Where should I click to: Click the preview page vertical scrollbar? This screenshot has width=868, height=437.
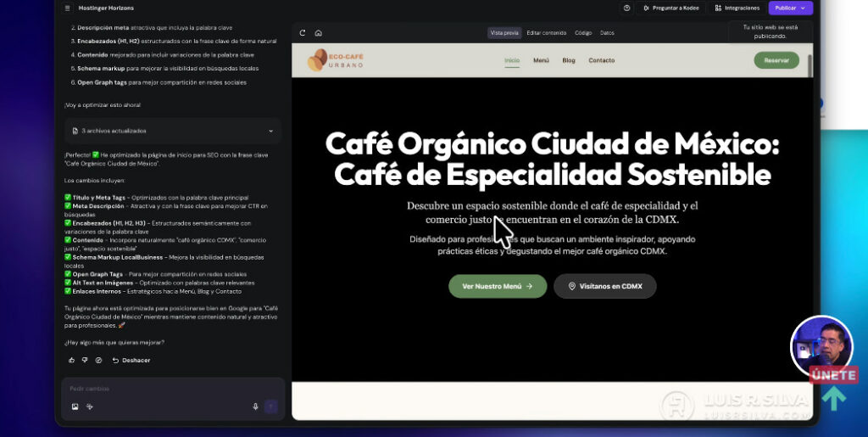click(x=810, y=66)
